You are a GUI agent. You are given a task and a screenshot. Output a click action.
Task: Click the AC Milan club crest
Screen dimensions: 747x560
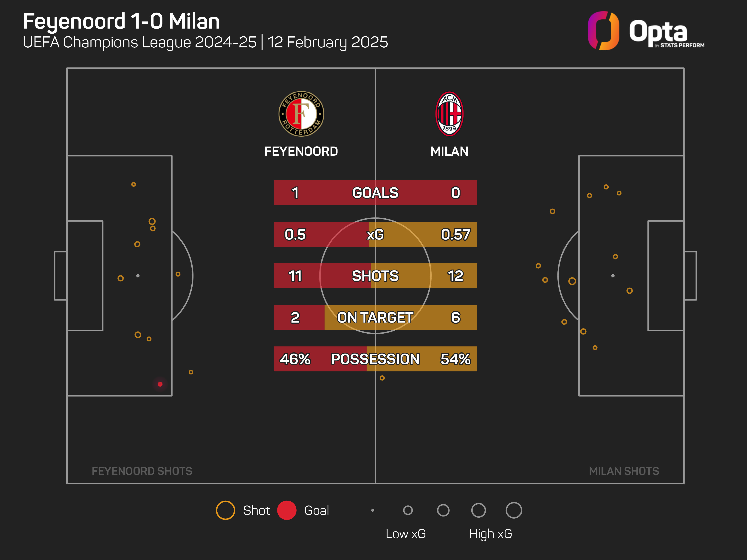tap(449, 114)
